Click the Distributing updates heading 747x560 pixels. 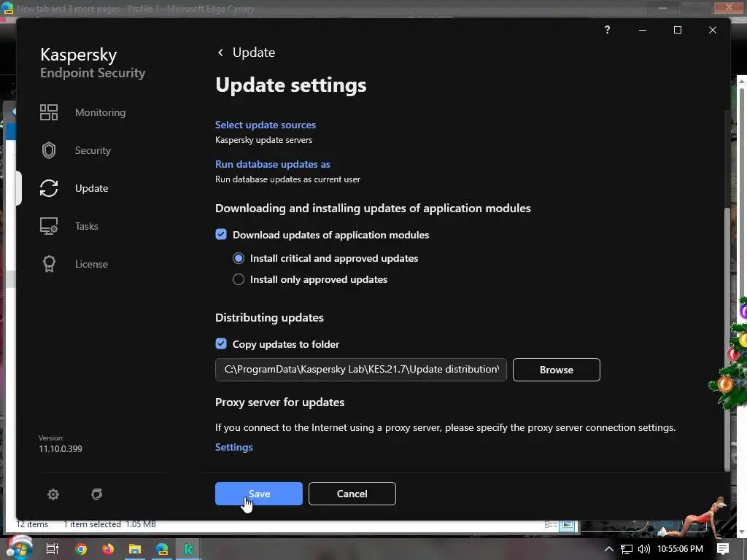[x=269, y=318]
